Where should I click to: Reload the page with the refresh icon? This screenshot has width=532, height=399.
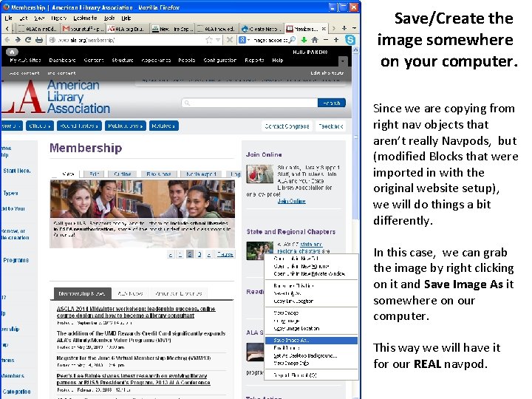point(28,40)
